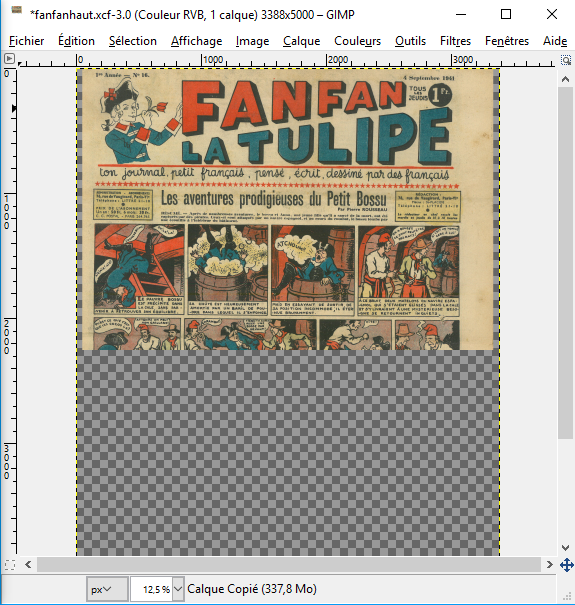The image size is (575, 605).
Task: Toggle Quick Mask button at bottom-left corner
Action: 10,565
